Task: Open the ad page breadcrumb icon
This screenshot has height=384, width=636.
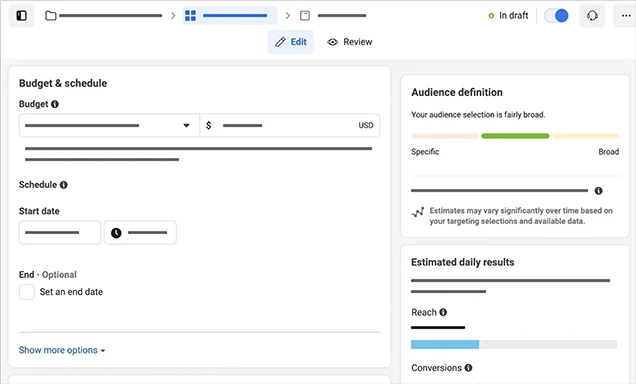Action: pyautogui.click(x=305, y=16)
